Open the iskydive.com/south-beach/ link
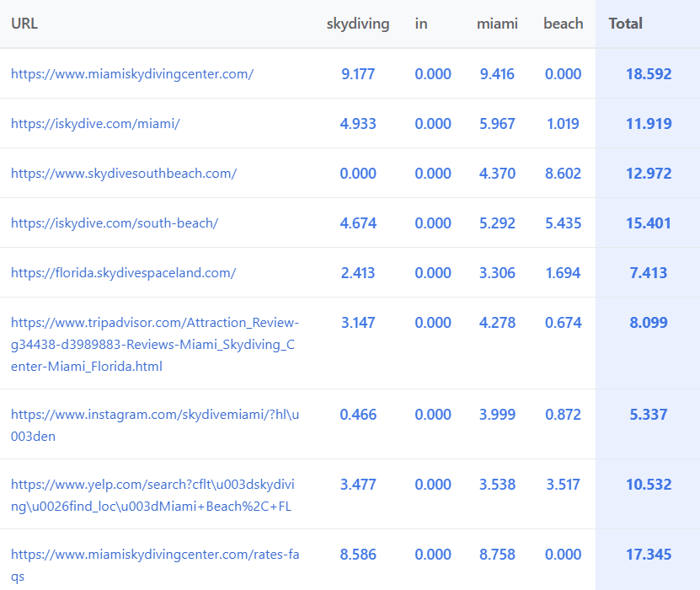Viewport: 700px width, 590px height. pos(115,223)
